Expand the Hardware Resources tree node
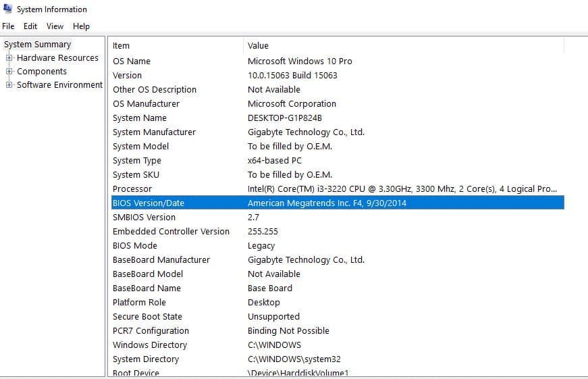Viewport: 588px width, 379px height. tap(9, 58)
